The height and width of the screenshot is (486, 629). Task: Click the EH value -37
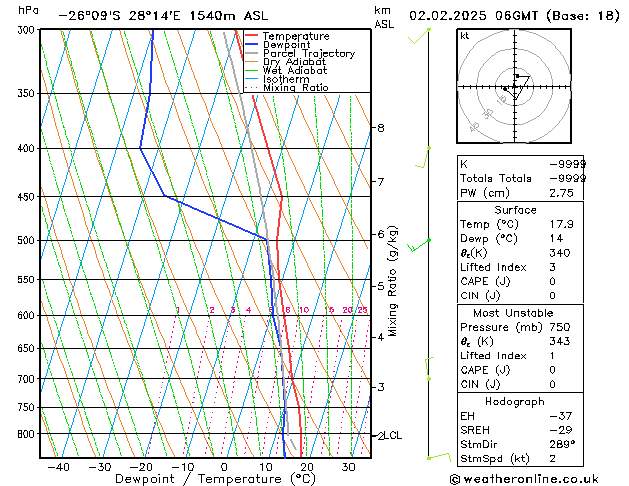(560, 416)
